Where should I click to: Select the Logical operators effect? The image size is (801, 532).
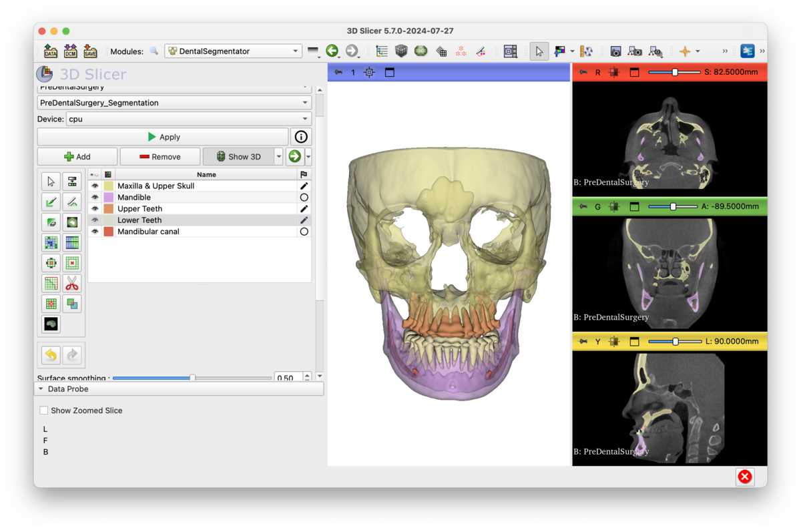[72, 304]
